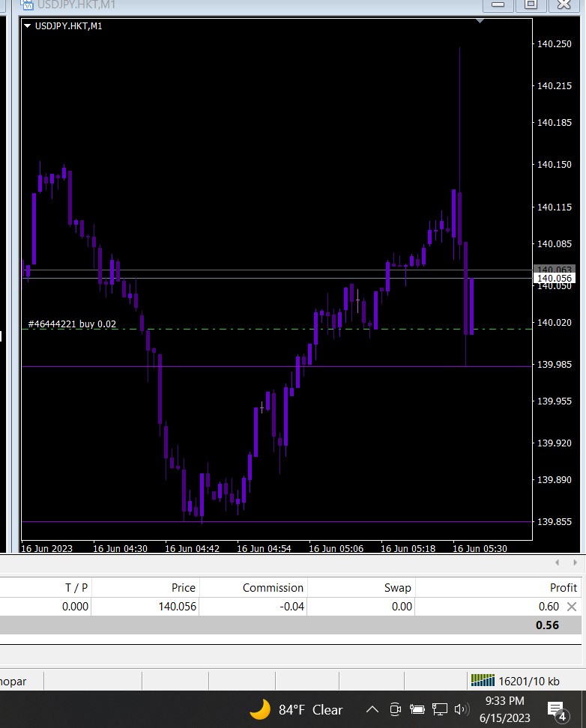Click the 140.250 price scale label
This screenshot has width=586, height=728.
[x=554, y=43]
